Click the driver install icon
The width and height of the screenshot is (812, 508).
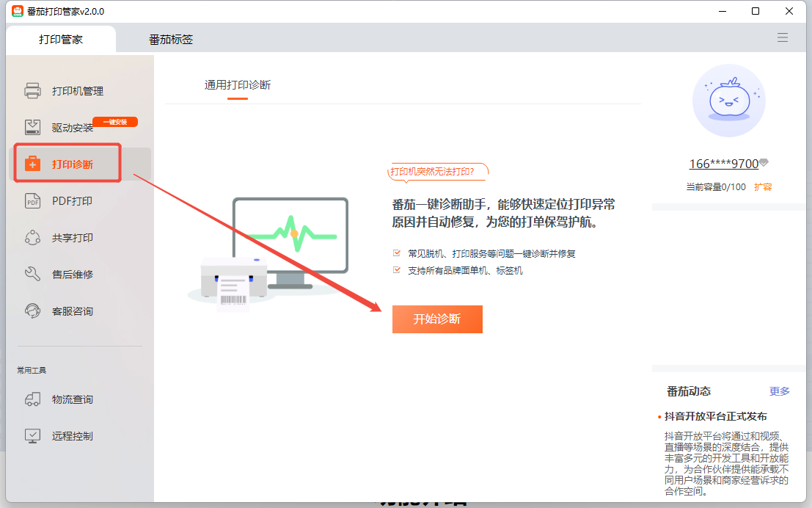(x=32, y=128)
